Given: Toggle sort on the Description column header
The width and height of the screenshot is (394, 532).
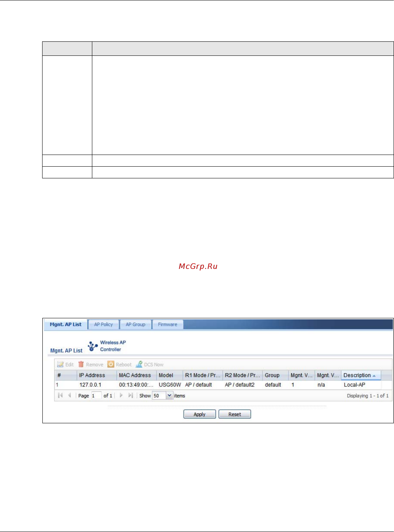Looking at the screenshot, I should point(361,375).
